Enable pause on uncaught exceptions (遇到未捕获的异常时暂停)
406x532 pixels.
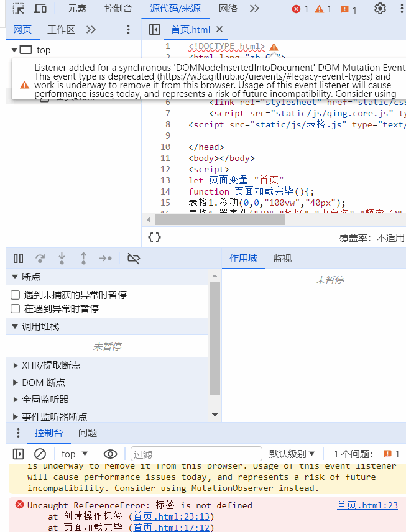click(16, 295)
